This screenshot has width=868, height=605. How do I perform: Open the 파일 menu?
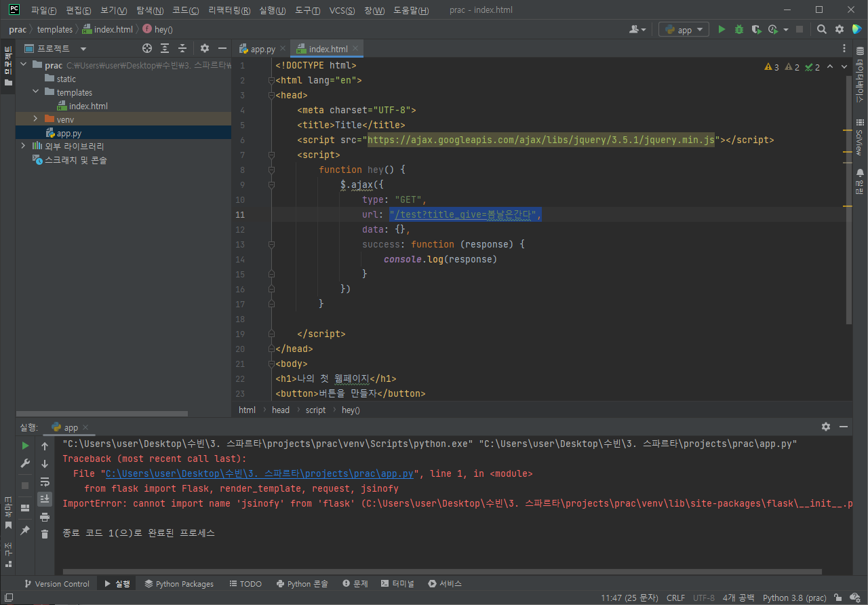(x=43, y=11)
